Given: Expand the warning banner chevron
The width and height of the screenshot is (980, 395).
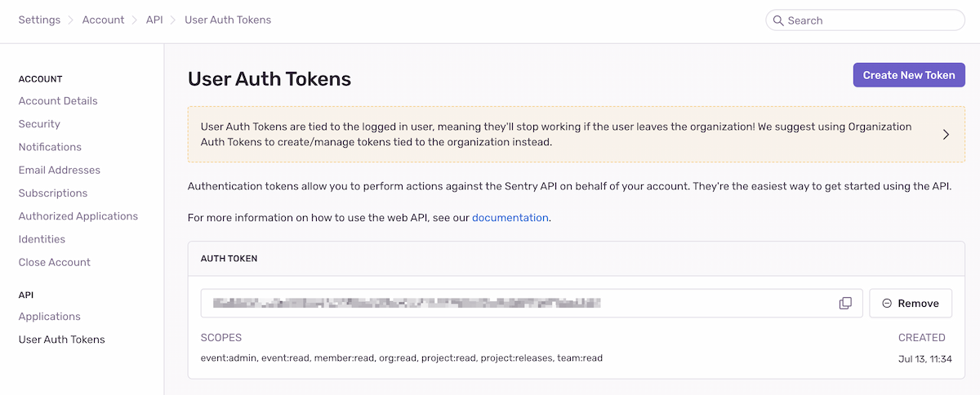Looking at the screenshot, I should coord(946,135).
